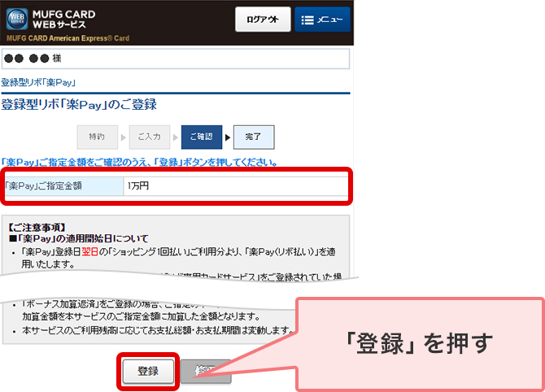The height and width of the screenshot is (392, 545).
Task: Select the highlighted ご確認 step
Action: (x=201, y=137)
